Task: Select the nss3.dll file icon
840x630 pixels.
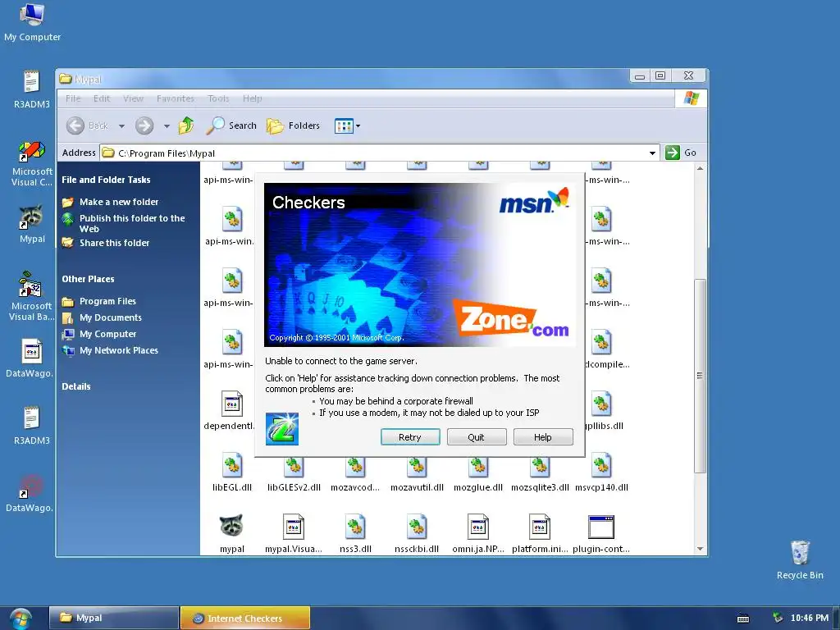Action: (x=355, y=527)
